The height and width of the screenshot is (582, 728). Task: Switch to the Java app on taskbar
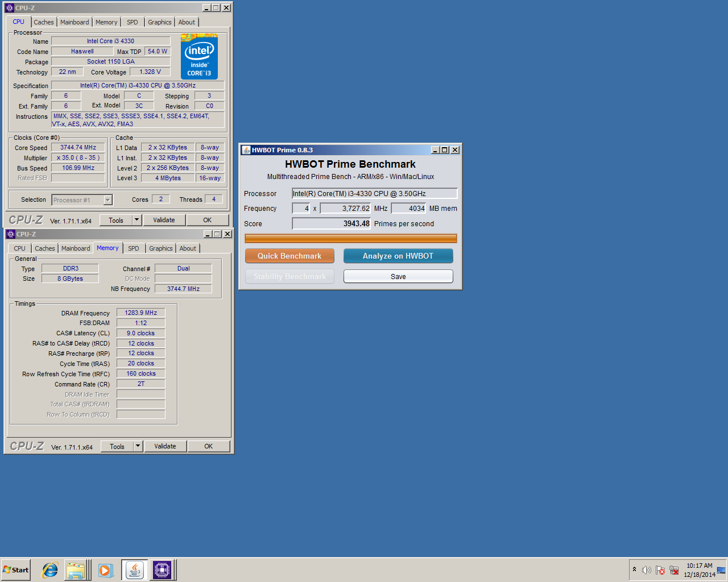pyautogui.click(x=135, y=570)
